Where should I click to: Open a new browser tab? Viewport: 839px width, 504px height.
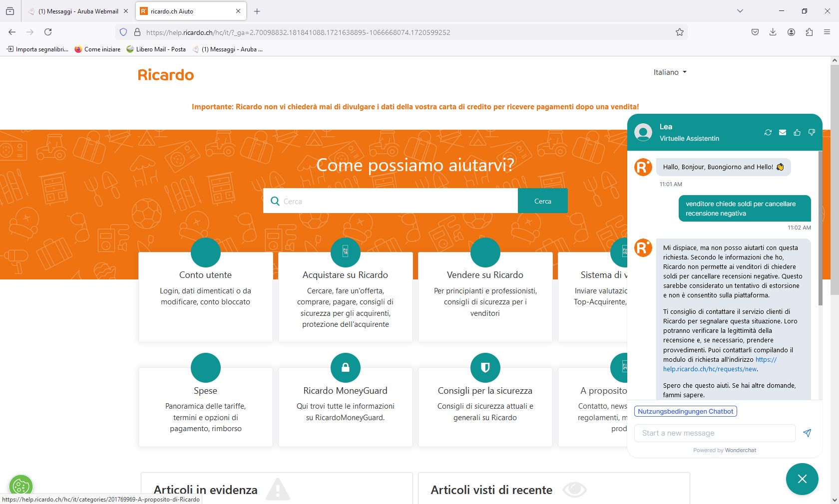click(x=257, y=11)
